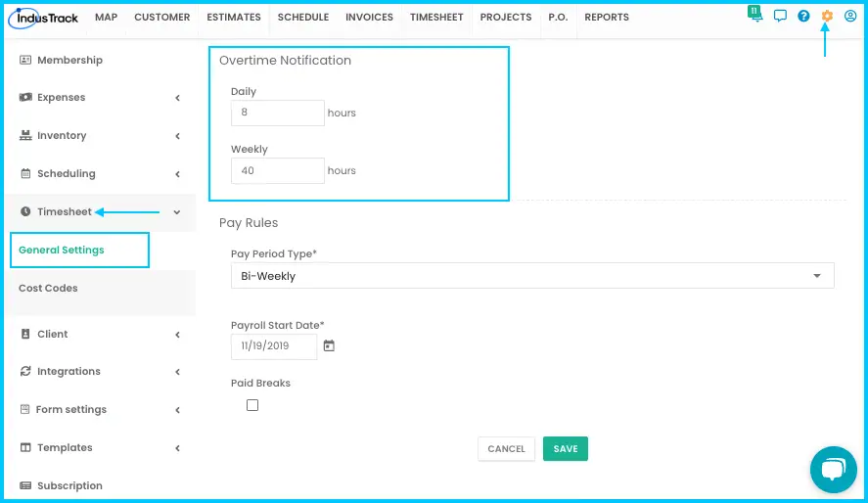Open the Pay Period Type dropdown

(532, 276)
